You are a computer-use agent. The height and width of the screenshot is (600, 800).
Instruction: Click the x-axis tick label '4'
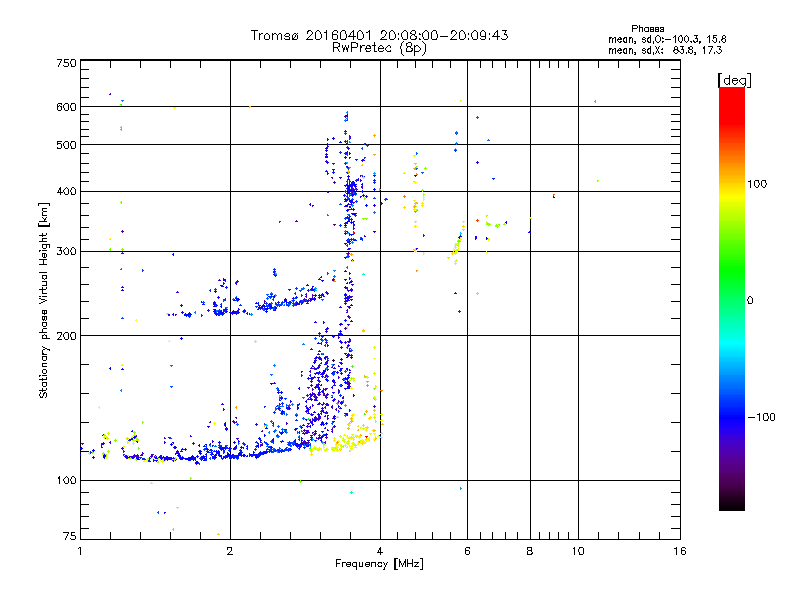[380, 551]
